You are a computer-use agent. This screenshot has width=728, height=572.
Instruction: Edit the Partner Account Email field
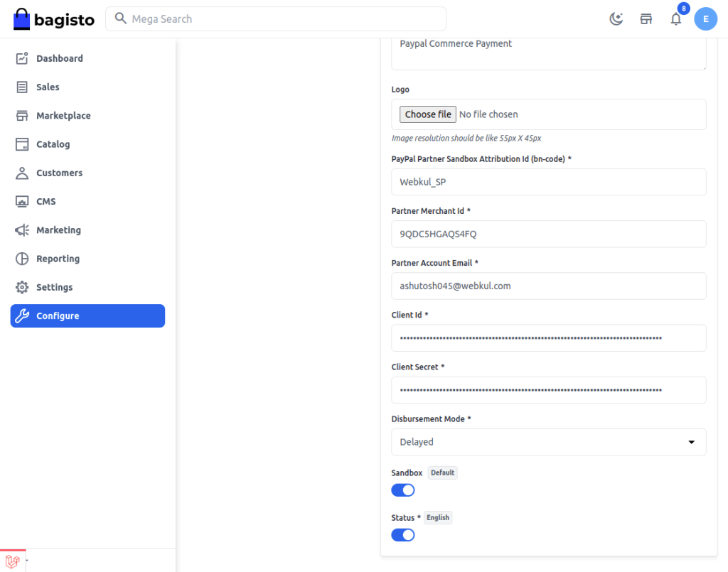coord(549,286)
